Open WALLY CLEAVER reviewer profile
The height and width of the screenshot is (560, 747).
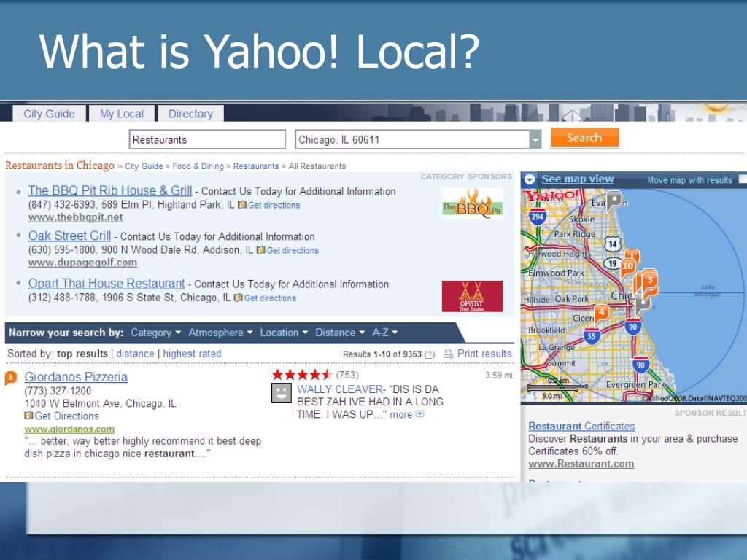(340, 389)
